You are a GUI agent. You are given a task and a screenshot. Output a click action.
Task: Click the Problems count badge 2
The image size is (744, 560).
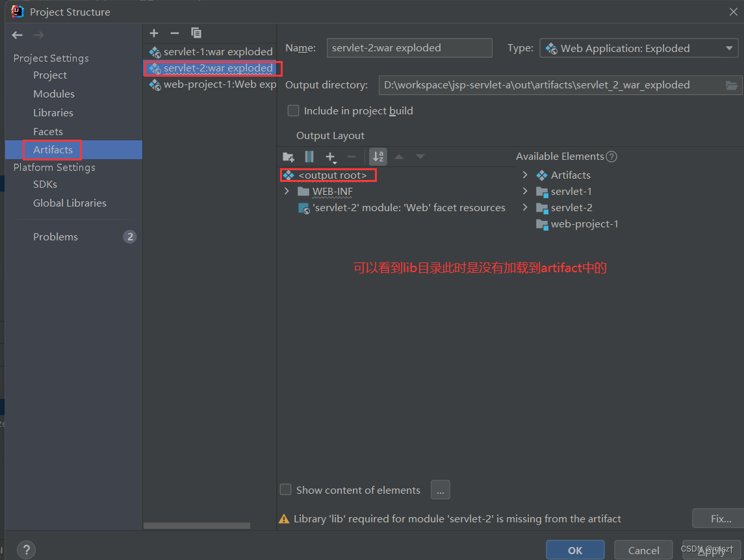[129, 237]
